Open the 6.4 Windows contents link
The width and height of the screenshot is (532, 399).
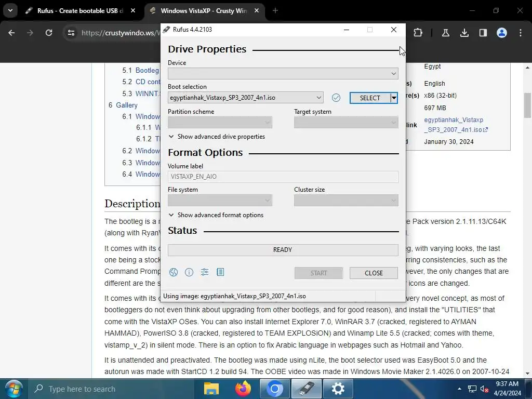click(141, 174)
